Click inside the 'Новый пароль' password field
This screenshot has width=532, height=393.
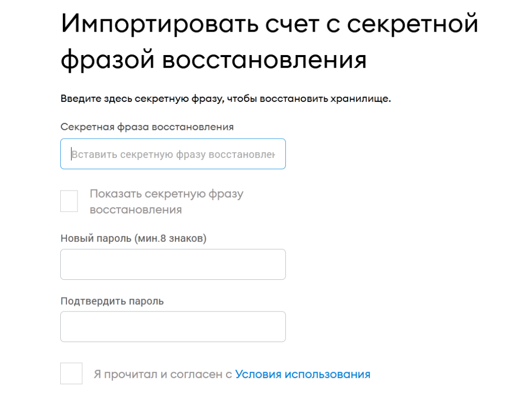click(x=173, y=264)
